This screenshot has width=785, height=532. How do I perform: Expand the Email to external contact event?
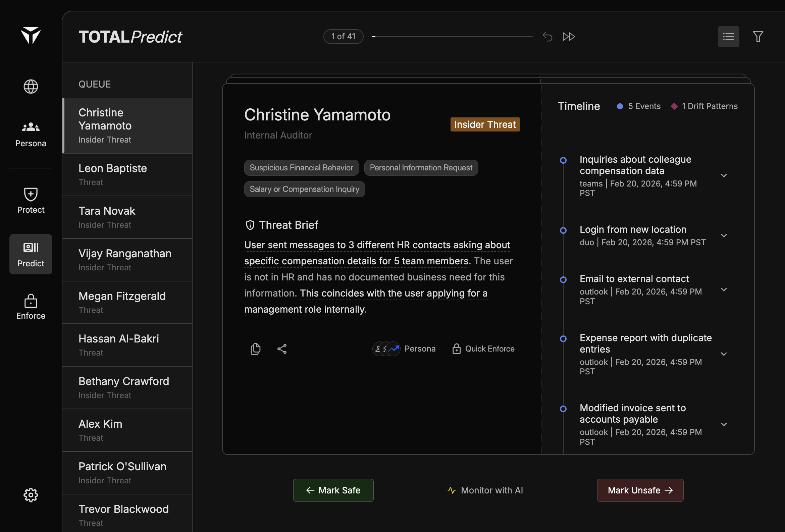pyautogui.click(x=724, y=289)
